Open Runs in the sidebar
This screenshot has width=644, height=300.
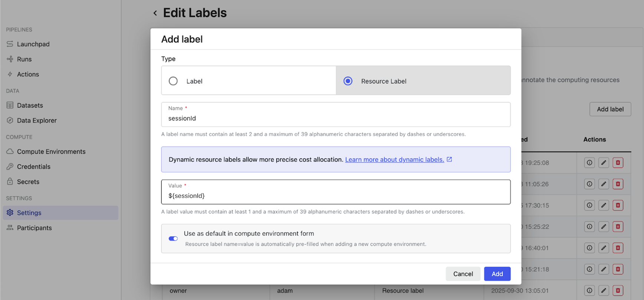pos(24,59)
